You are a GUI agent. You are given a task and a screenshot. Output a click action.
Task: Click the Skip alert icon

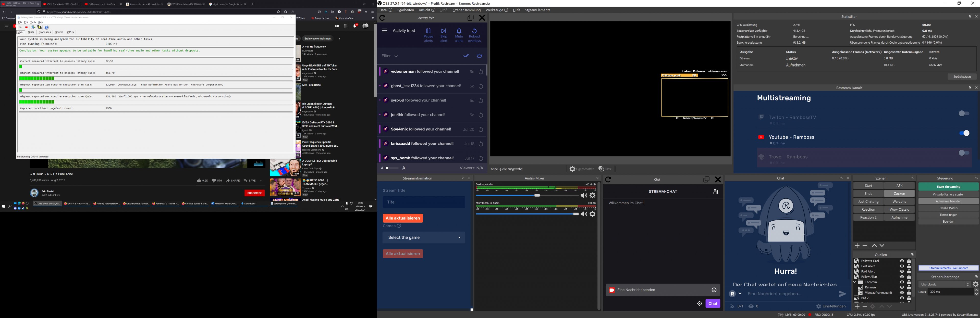444,31
